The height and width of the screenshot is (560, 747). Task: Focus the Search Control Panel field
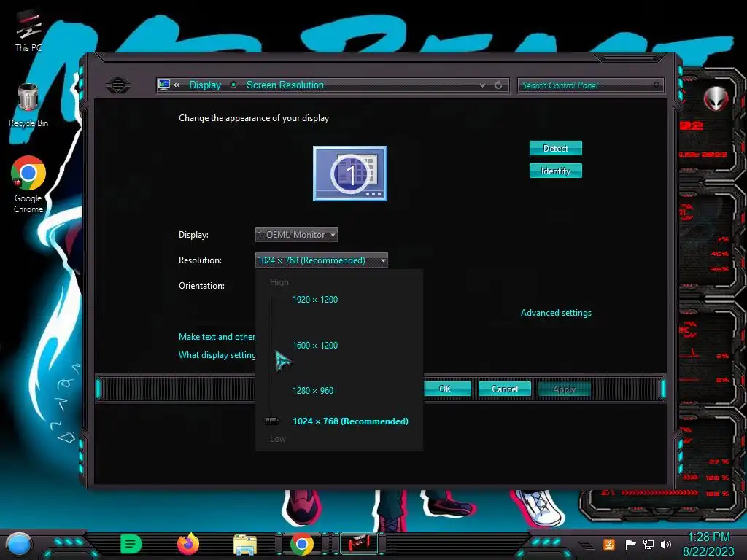pos(590,85)
